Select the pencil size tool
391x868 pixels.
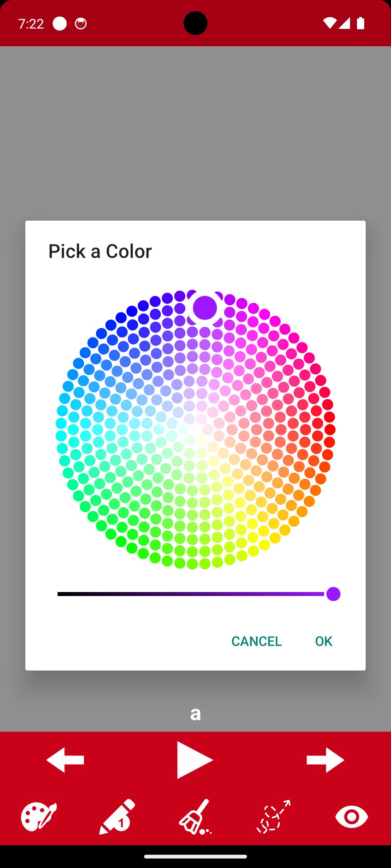pyautogui.click(x=117, y=816)
